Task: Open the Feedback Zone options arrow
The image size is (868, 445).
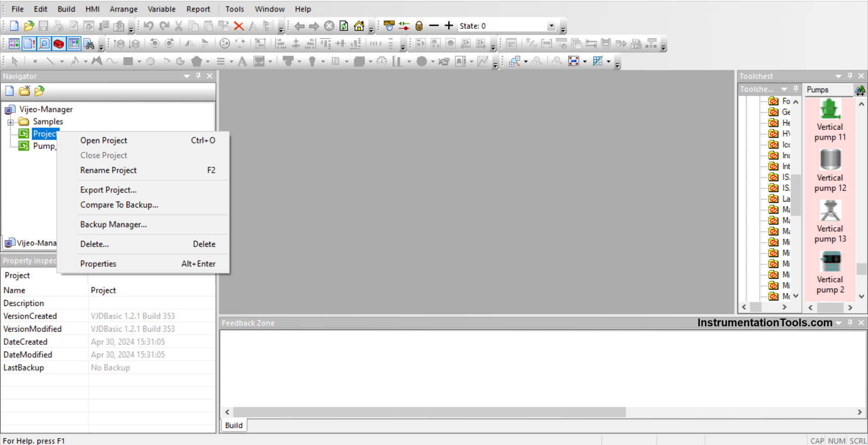Action: pyautogui.click(x=839, y=323)
